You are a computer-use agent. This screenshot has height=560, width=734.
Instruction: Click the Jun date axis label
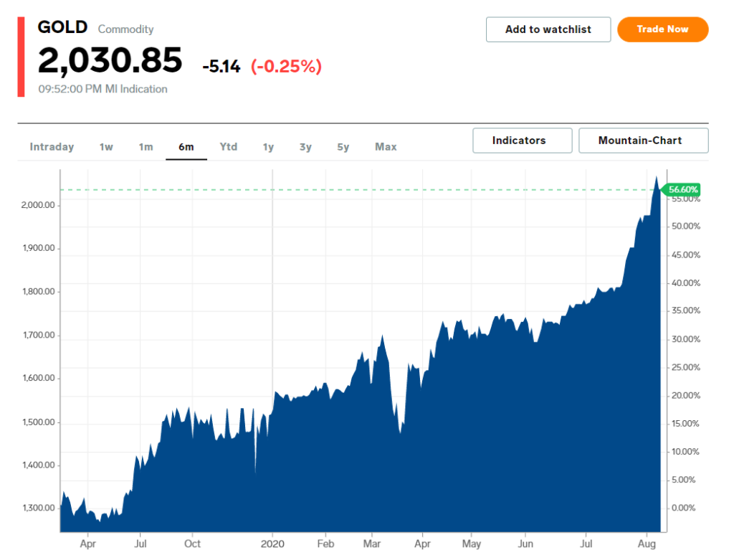pyautogui.click(x=525, y=544)
